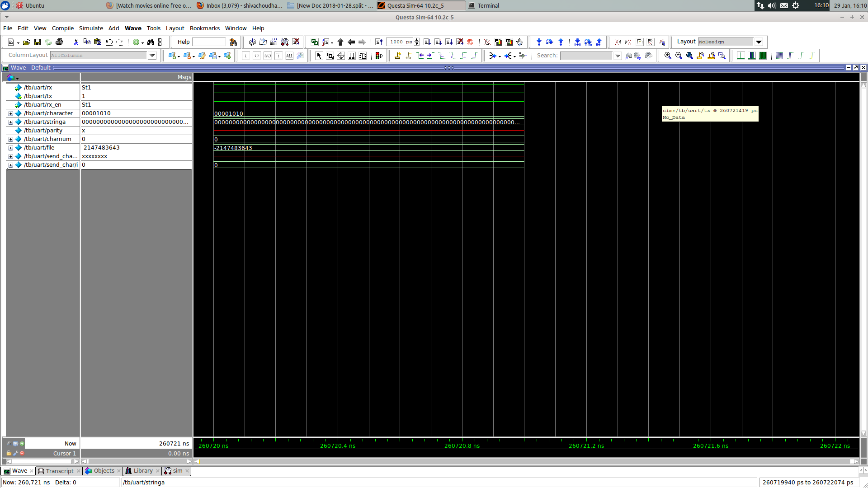Image resolution: width=868 pixels, height=488 pixels.
Task: Click the Find Next Transition icon
Action: [x=431, y=56]
